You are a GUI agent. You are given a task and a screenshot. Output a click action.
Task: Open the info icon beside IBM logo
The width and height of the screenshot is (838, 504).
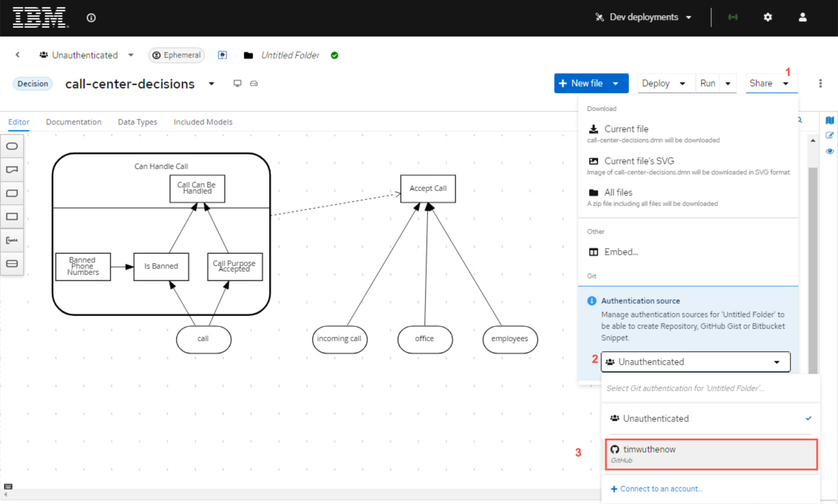[91, 18]
